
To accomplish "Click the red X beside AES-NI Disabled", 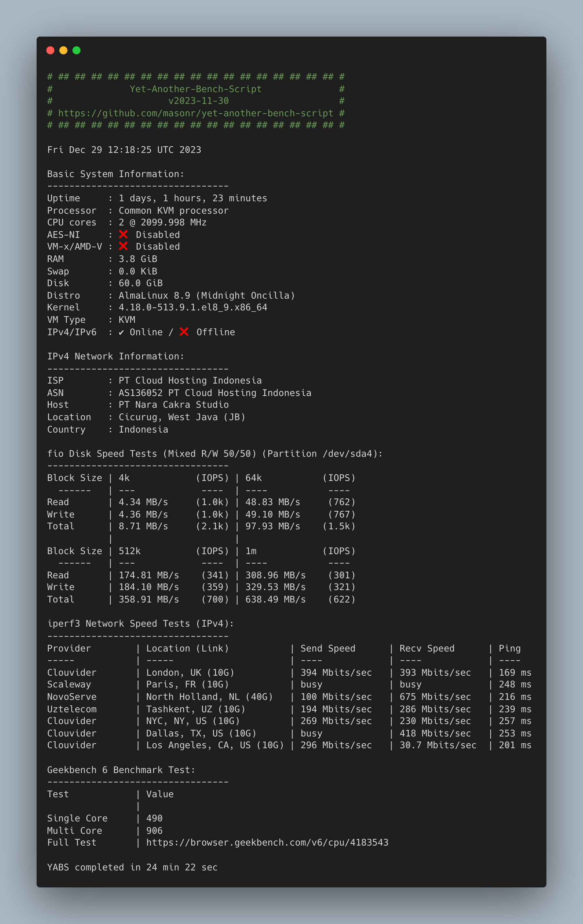I will pos(123,234).
